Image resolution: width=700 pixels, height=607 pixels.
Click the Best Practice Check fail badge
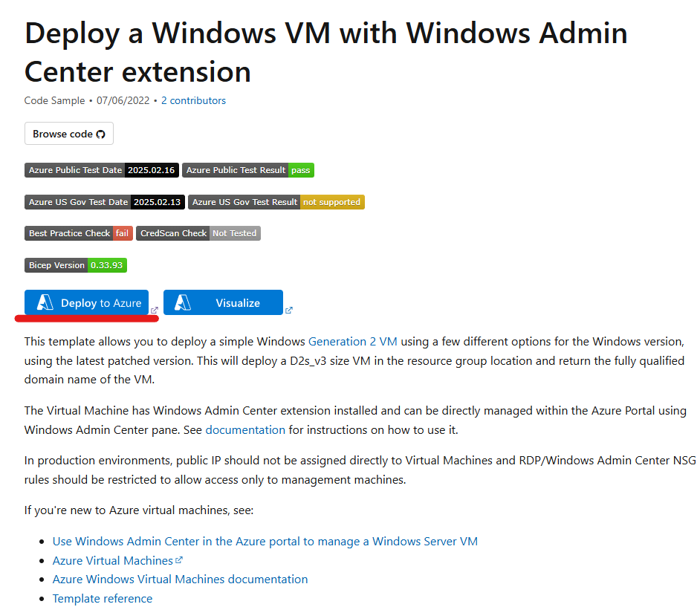pos(79,233)
